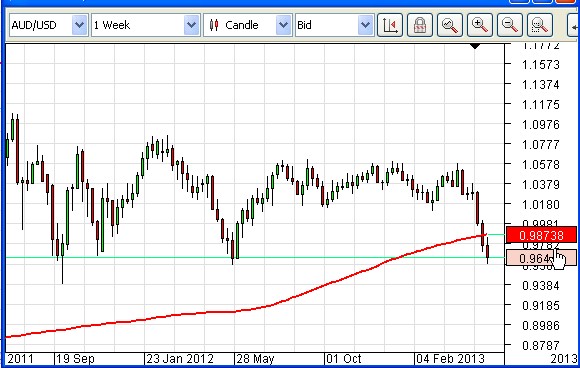Viewport: 580px width, 368px height.
Task: Click the 28 May date label
Action: pyautogui.click(x=255, y=359)
